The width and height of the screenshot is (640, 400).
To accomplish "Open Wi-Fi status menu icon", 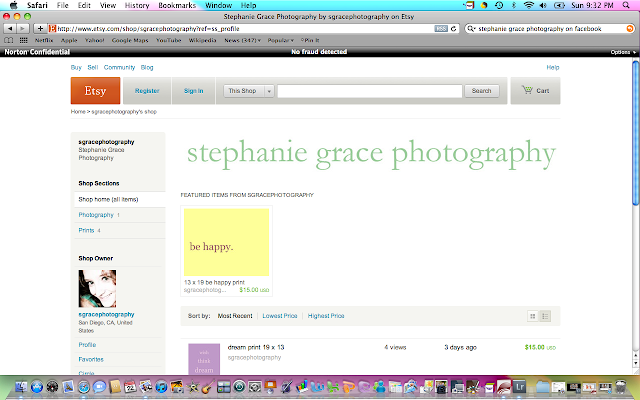I will [x=529, y=5].
